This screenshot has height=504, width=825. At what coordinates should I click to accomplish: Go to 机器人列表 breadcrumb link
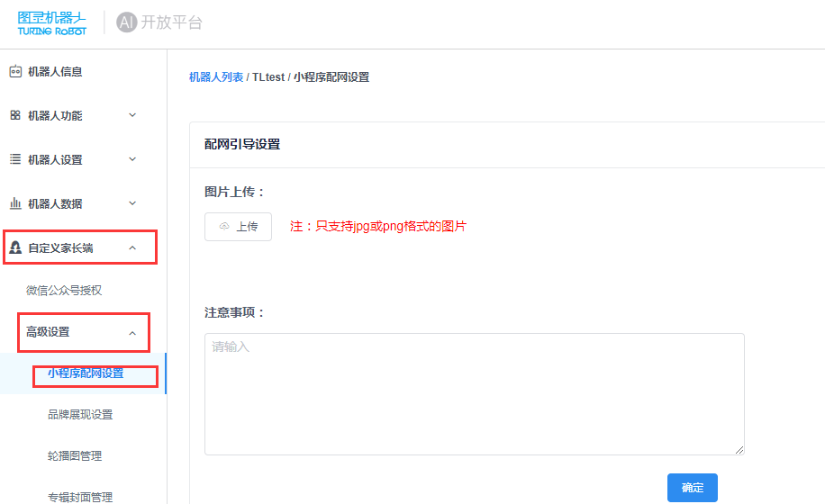(x=216, y=77)
